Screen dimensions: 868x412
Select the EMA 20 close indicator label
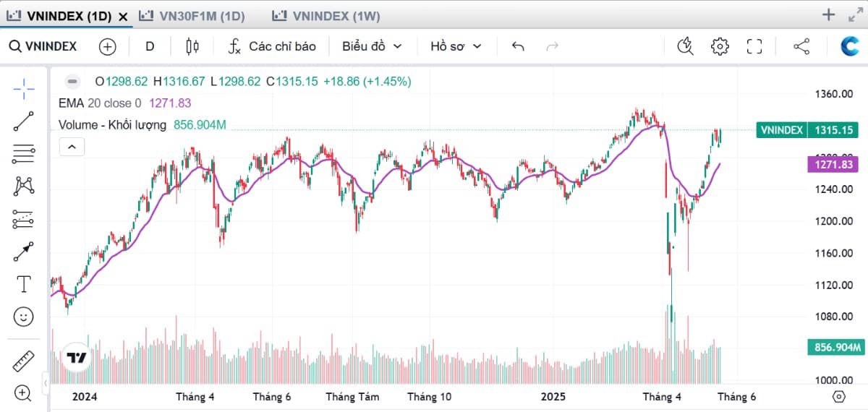[x=99, y=103]
